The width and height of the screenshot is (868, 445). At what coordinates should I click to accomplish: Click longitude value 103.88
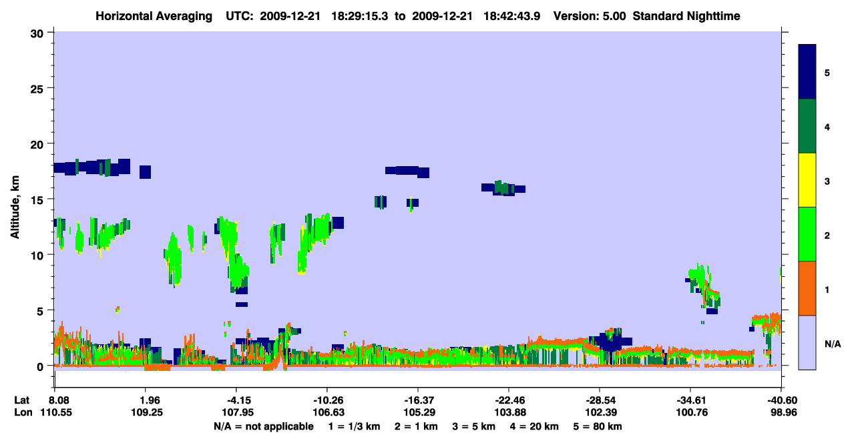(509, 412)
